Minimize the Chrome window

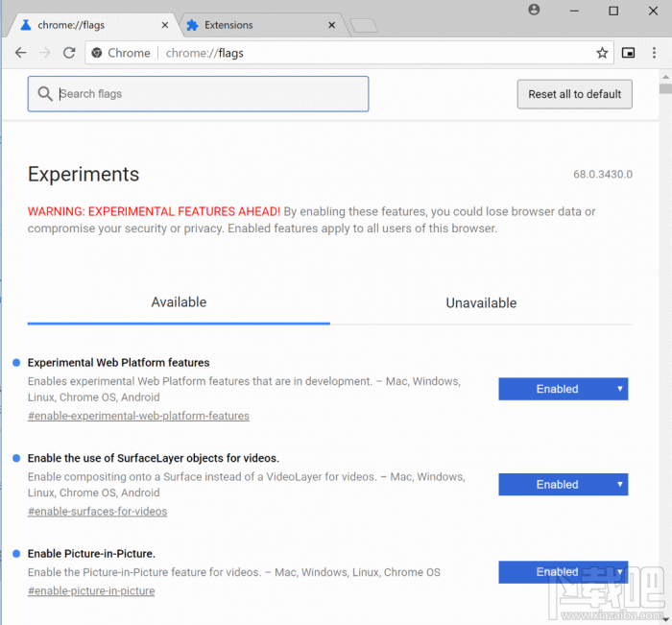[574, 11]
